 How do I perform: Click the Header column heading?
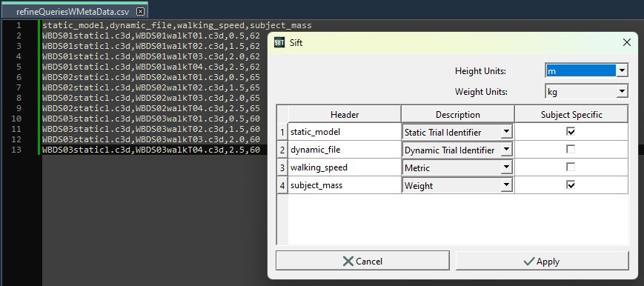point(345,114)
